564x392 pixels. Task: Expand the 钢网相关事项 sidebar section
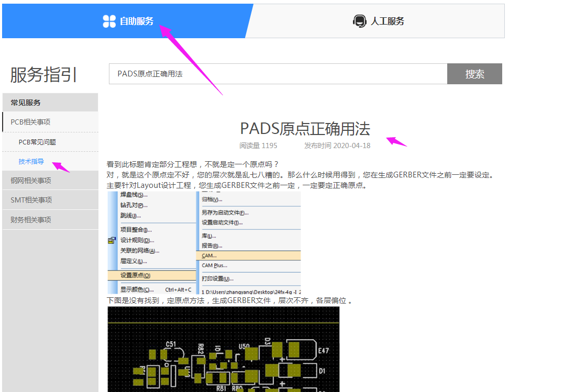[x=31, y=181]
